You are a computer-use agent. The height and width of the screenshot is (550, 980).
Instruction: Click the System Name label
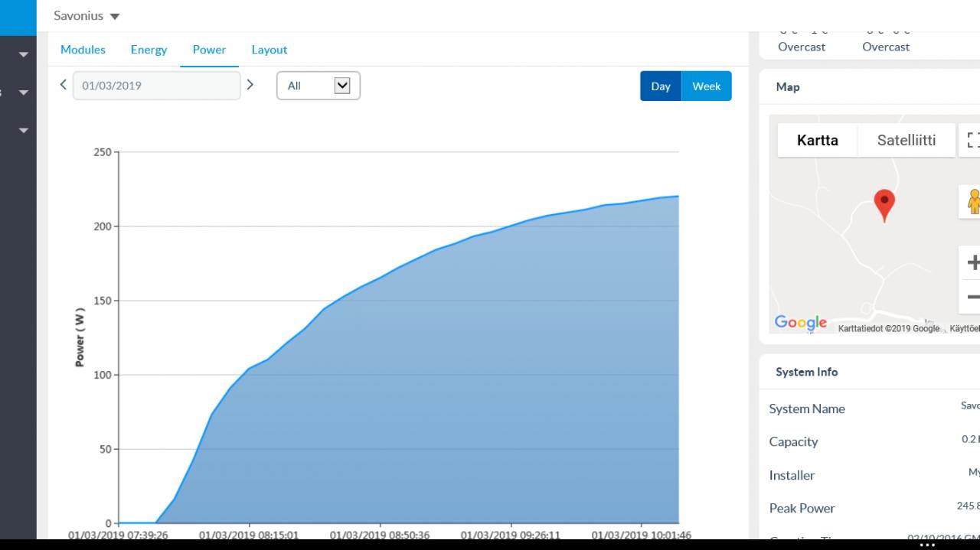point(807,408)
